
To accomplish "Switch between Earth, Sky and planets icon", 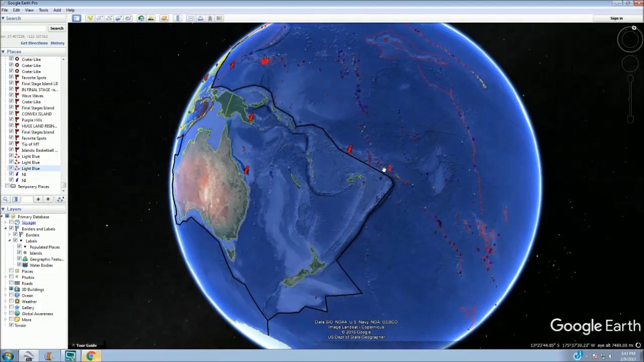I will (x=164, y=18).
